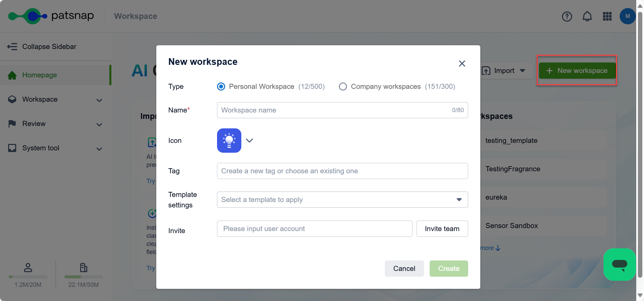644x301 pixels.
Task: Click the Patsnap logo
Action: point(51,16)
